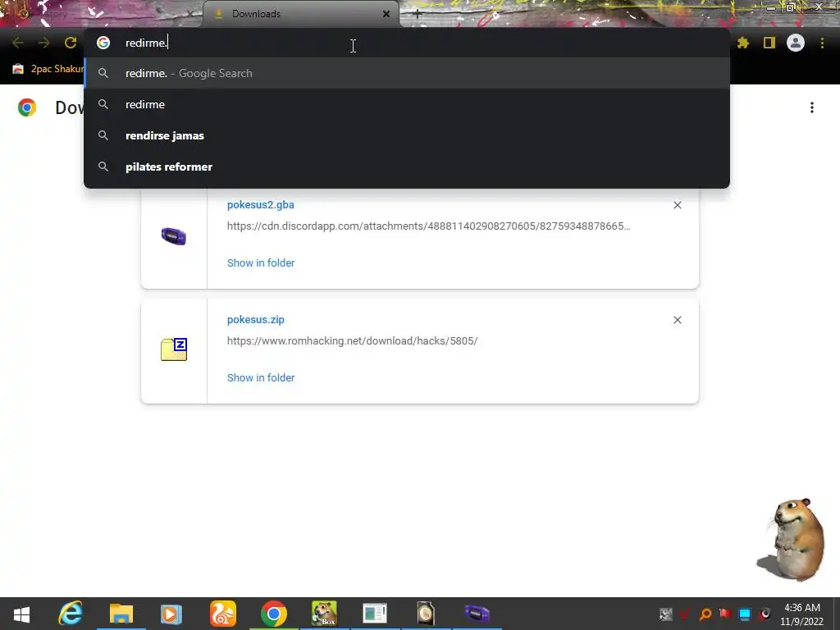Open UC Browser from taskbar
The image size is (840, 630).
222,614
